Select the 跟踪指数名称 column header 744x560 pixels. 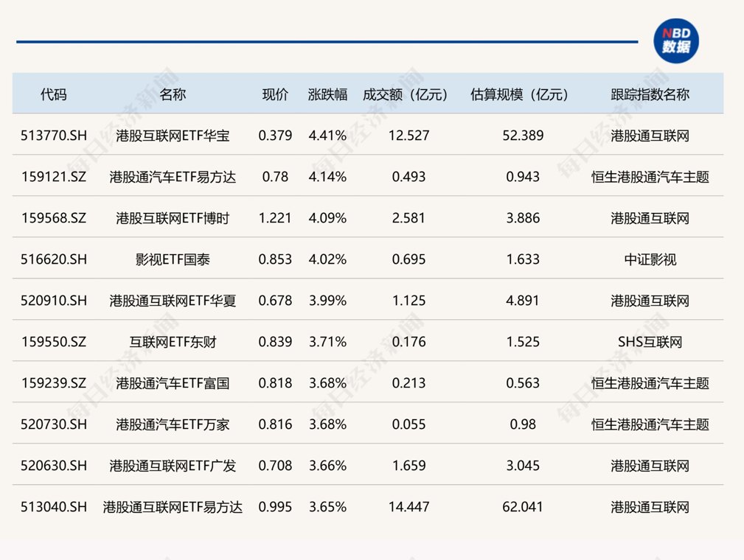tap(650, 94)
